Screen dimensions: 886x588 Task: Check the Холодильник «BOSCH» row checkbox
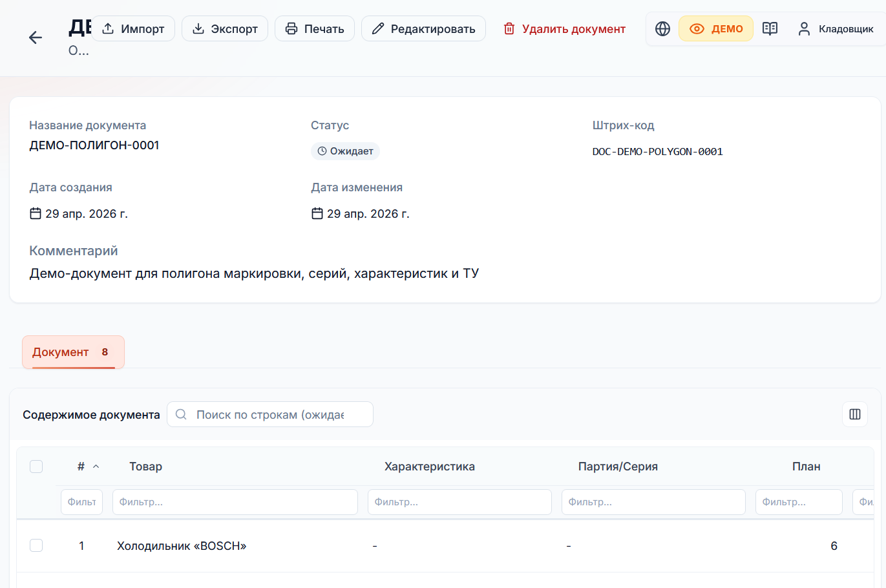pos(36,545)
